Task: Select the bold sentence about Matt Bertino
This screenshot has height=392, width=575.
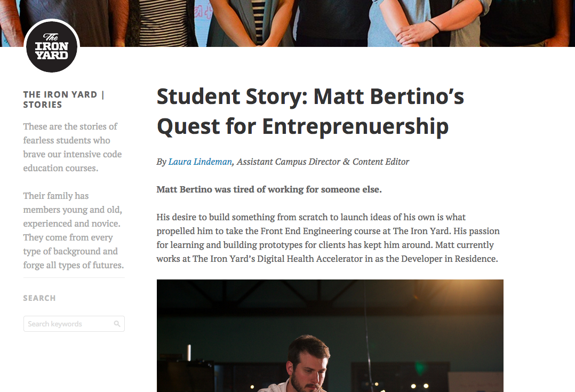Action: [269, 189]
